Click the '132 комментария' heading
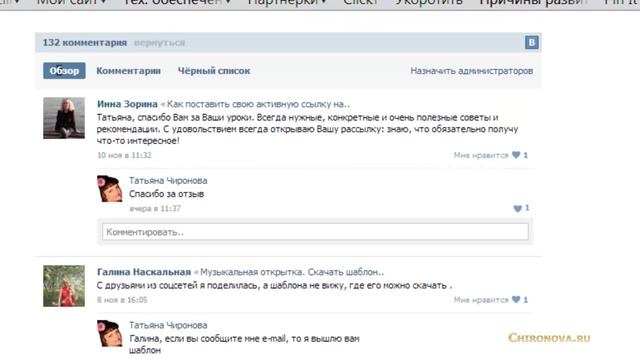Image resolution: width=640 pixels, height=360 pixels. pyautogui.click(x=85, y=42)
